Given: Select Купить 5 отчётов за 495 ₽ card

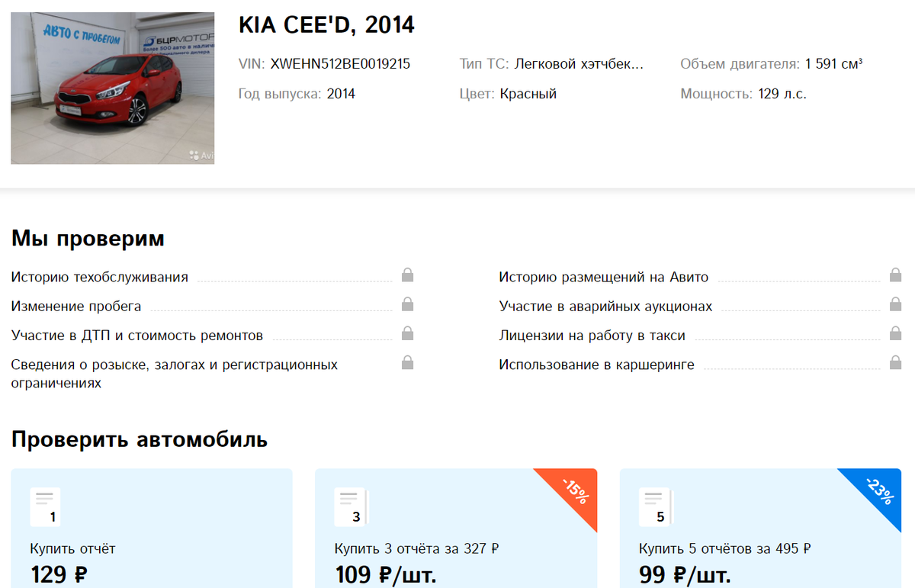Looking at the screenshot, I should click(x=761, y=528).
